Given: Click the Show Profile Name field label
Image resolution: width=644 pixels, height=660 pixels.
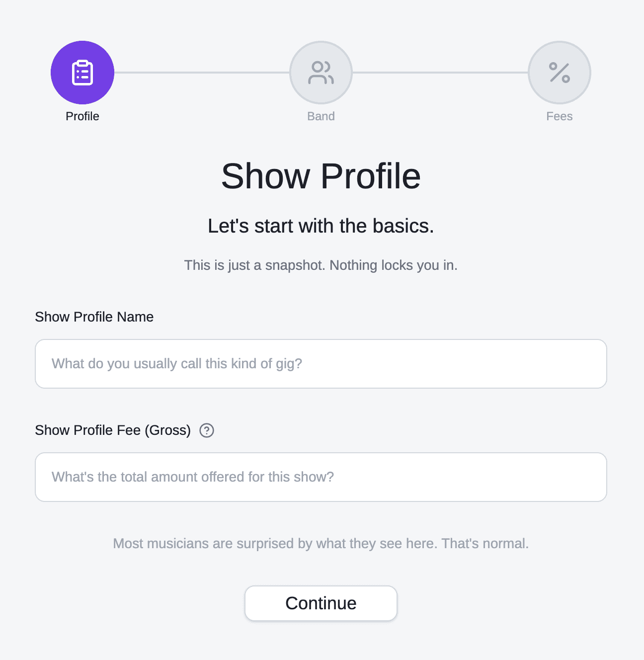Looking at the screenshot, I should 94,317.
